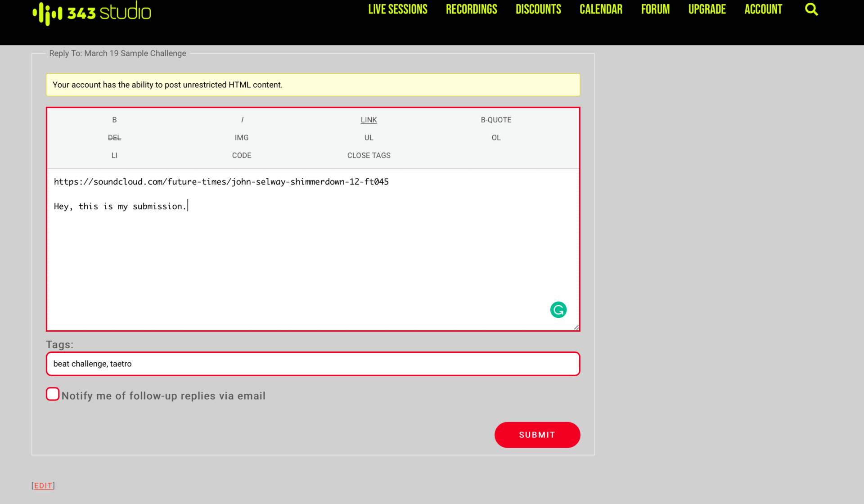
Task: Open the search magnifier icon
Action: pyautogui.click(x=811, y=9)
